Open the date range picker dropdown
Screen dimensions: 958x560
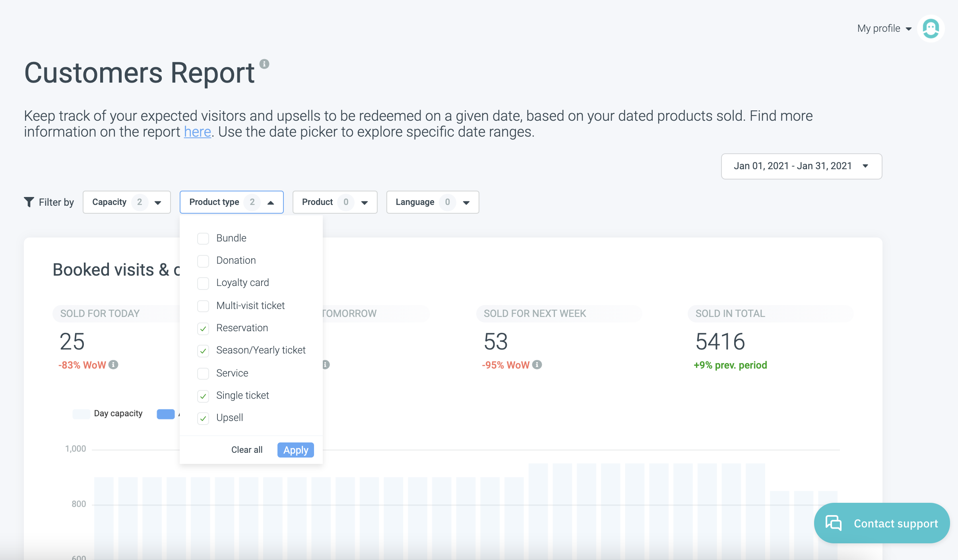pyautogui.click(x=801, y=166)
